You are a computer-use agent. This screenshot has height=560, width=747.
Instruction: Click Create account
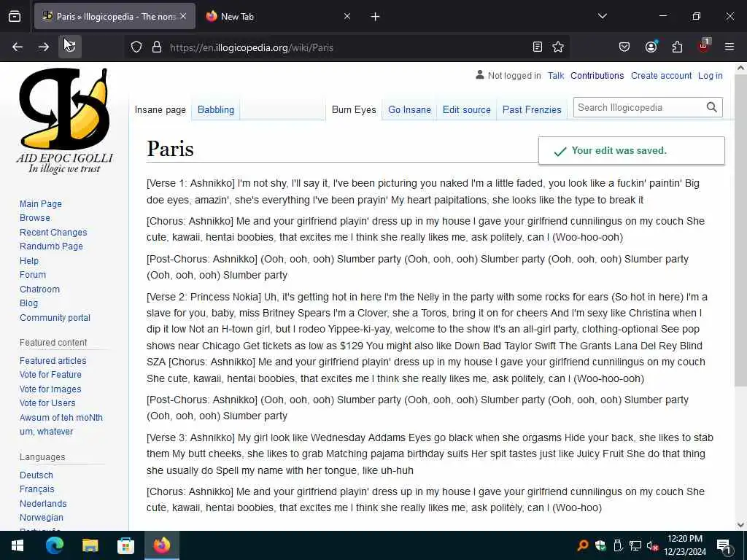(661, 76)
